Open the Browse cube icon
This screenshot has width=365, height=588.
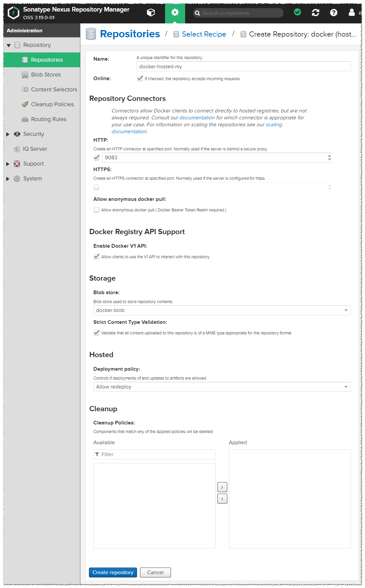[x=151, y=13]
